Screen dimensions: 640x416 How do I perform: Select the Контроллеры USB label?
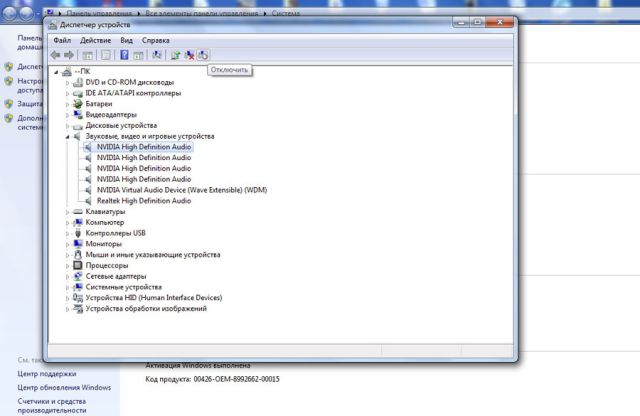tap(116, 233)
